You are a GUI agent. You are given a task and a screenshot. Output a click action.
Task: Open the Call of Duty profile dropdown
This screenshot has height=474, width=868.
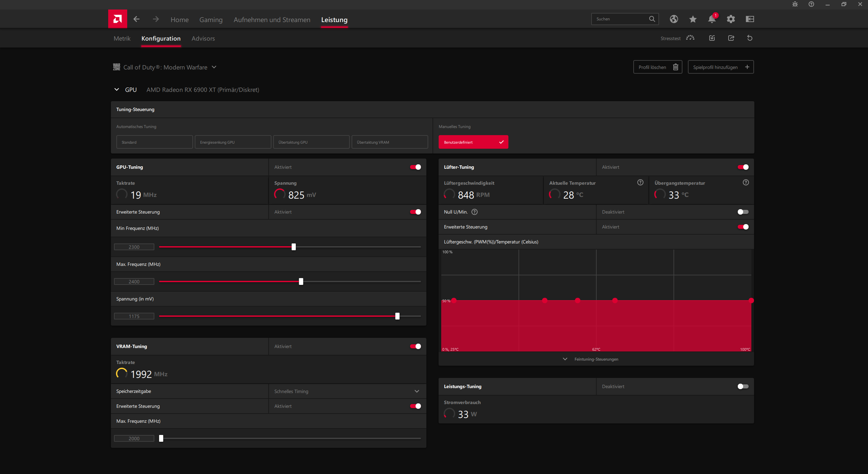[x=165, y=67]
